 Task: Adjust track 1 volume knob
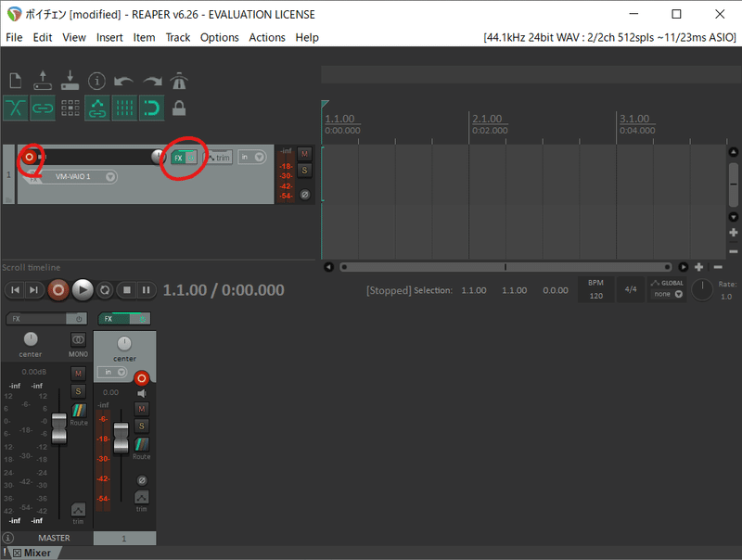tap(158, 157)
